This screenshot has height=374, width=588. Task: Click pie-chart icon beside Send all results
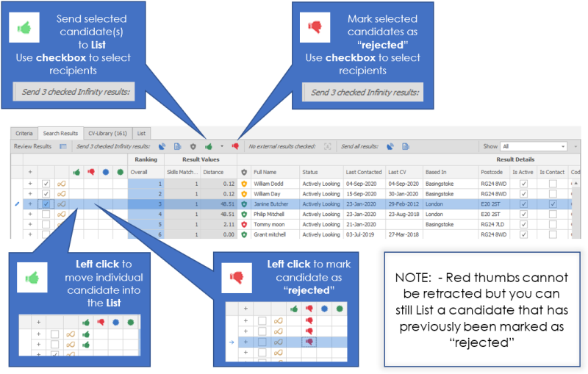pos(389,147)
